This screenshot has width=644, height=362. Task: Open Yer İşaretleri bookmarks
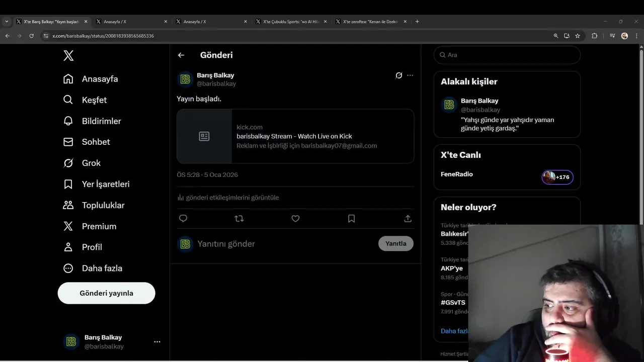point(96,184)
